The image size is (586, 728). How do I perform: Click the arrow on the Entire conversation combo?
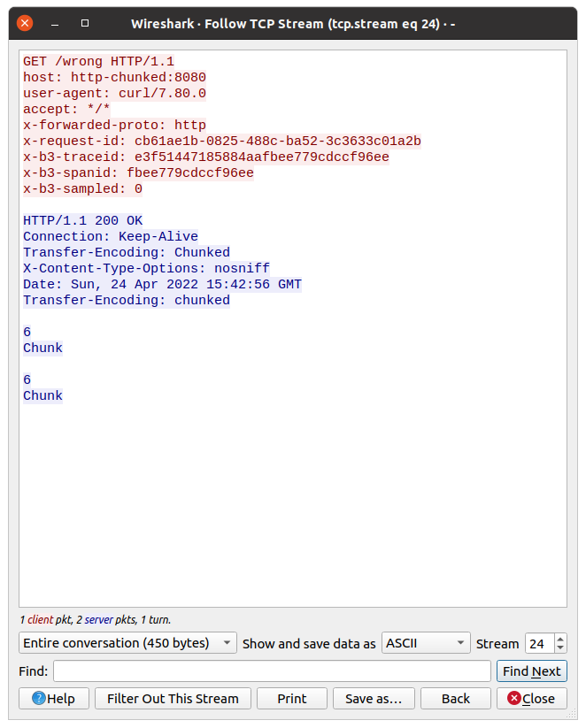(x=227, y=643)
